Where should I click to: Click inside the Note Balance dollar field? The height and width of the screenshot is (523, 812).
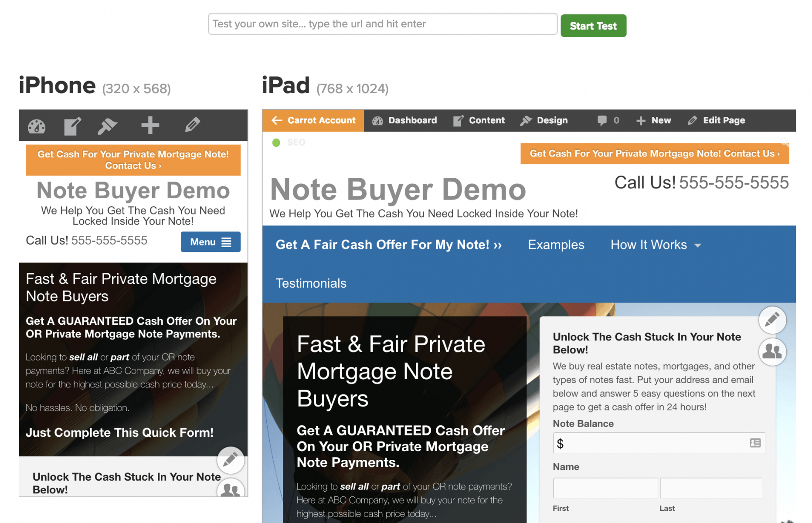[658, 443]
